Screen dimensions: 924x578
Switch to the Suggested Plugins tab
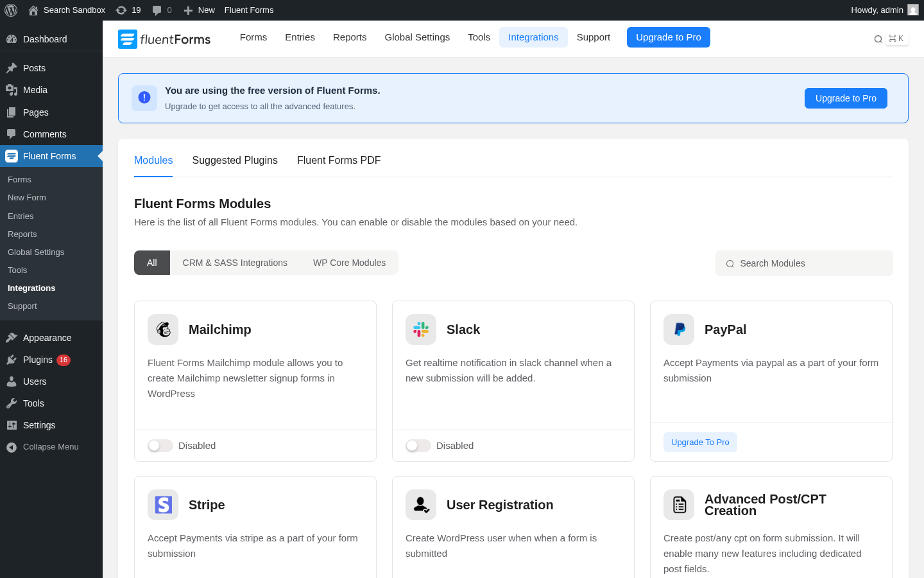235,161
